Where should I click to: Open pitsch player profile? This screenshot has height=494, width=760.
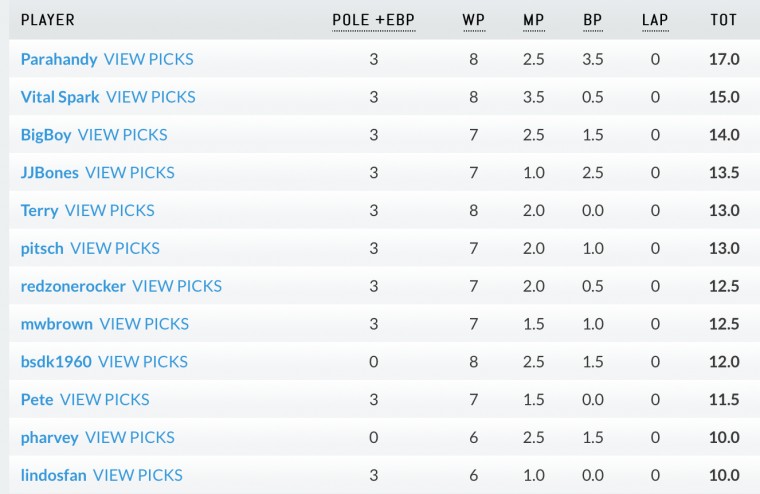click(x=42, y=248)
